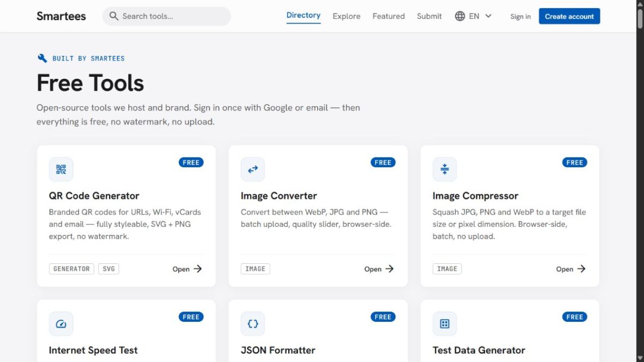Open the Featured nav item
This screenshot has width=644, height=362.
click(x=389, y=16)
